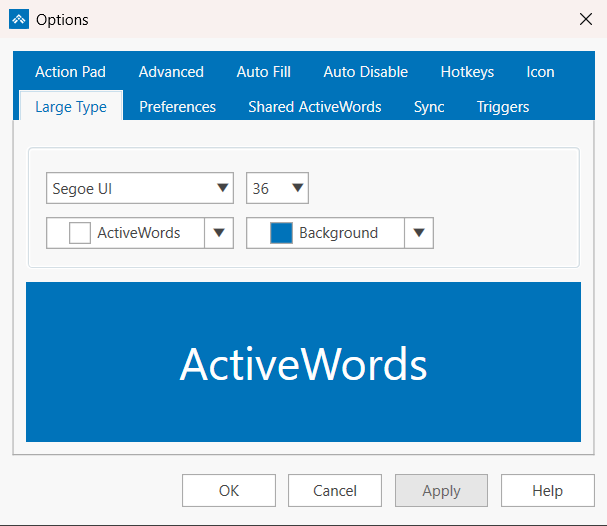Switch to the Icon tab
Screen dimensions: 607x526
click(x=540, y=72)
